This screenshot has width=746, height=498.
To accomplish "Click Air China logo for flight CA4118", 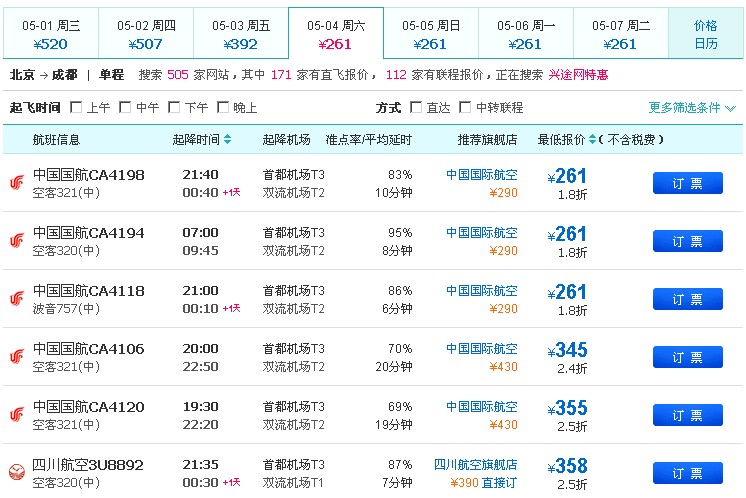I will coord(17,299).
